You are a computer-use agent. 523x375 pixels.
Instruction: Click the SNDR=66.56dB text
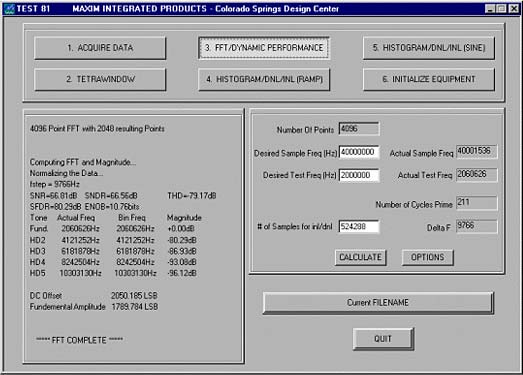pyautogui.click(x=111, y=196)
